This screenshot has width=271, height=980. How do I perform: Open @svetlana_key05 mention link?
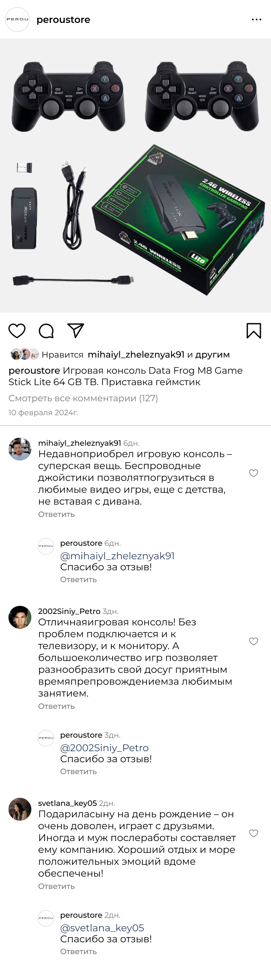point(102,928)
